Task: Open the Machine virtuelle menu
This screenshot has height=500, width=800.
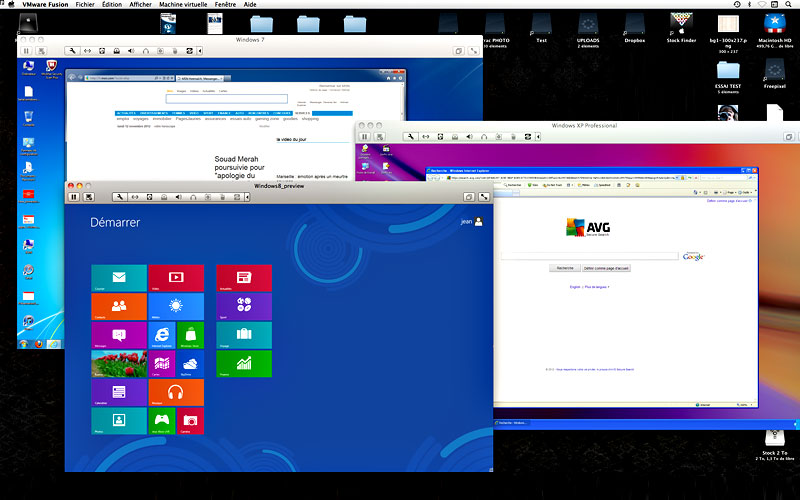Action: [183, 4]
